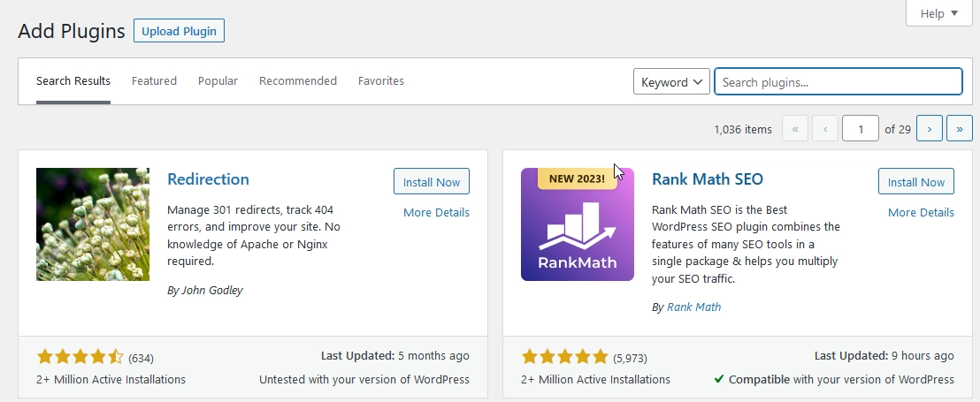The width and height of the screenshot is (980, 402).
Task: Click the Redirection star rating
Action: 80,357
